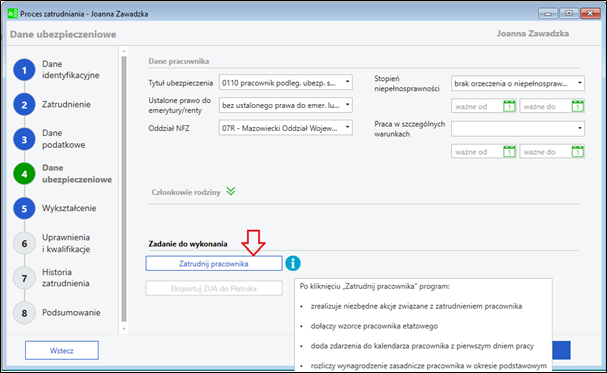The width and height of the screenshot is (607, 373).
Task: Click tooltip line 'doda zdarzenia do kalendarza'
Action: click(x=422, y=346)
